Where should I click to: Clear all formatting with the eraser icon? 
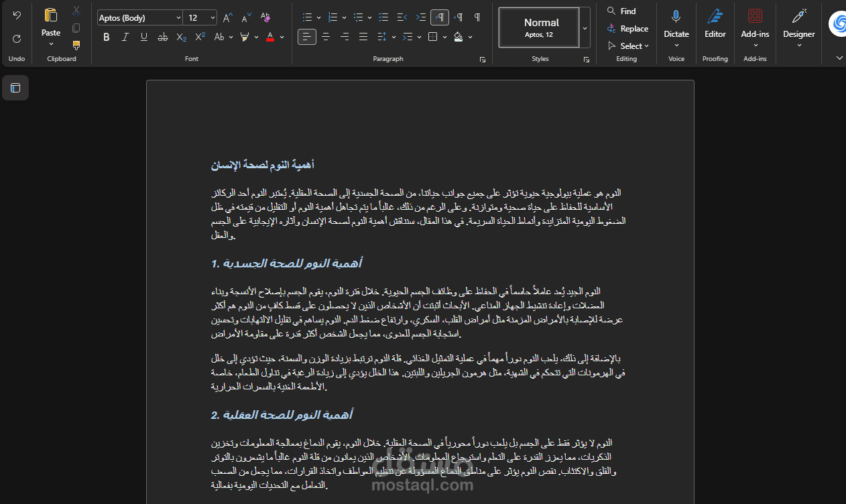pos(265,17)
